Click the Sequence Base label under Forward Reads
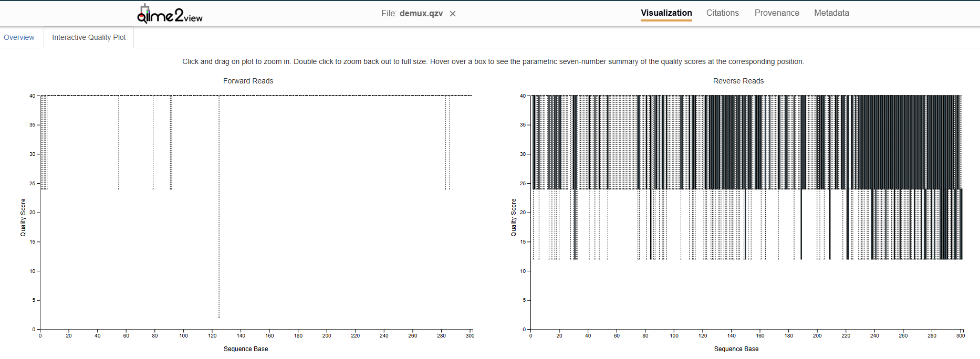The image size is (980, 359). pyautogui.click(x=246, y=349)
